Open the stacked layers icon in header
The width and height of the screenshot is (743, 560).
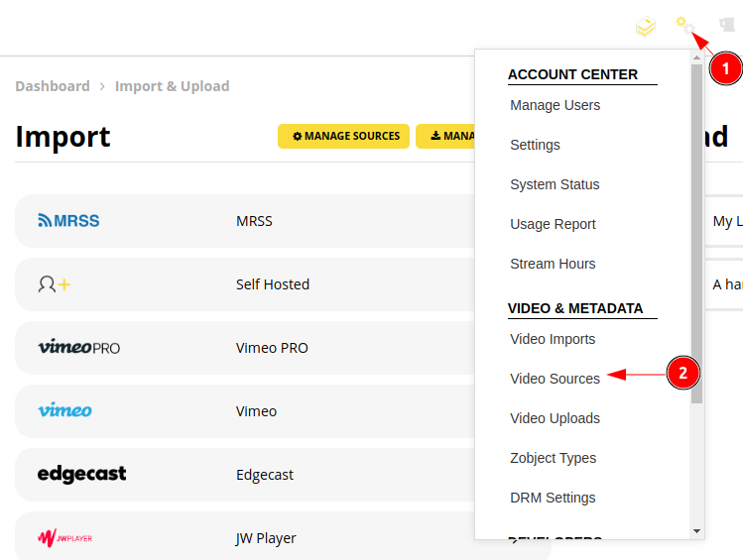(646, 27)
